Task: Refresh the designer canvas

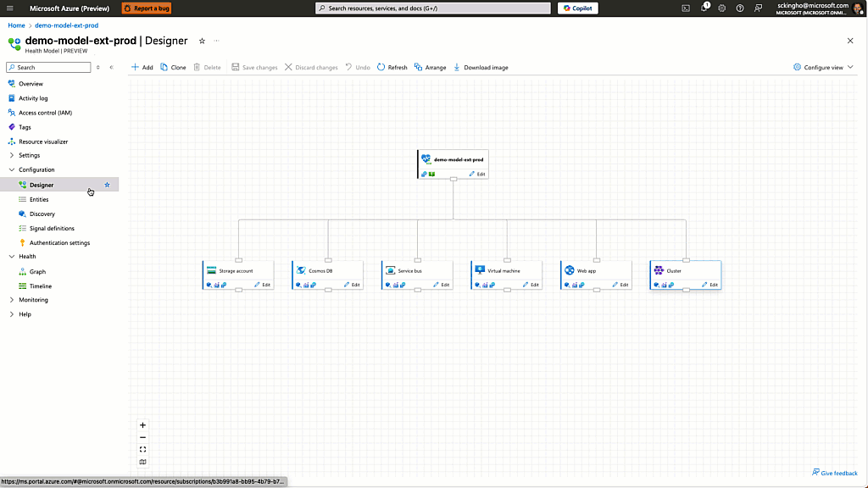Action: click(x=392, y=68)
